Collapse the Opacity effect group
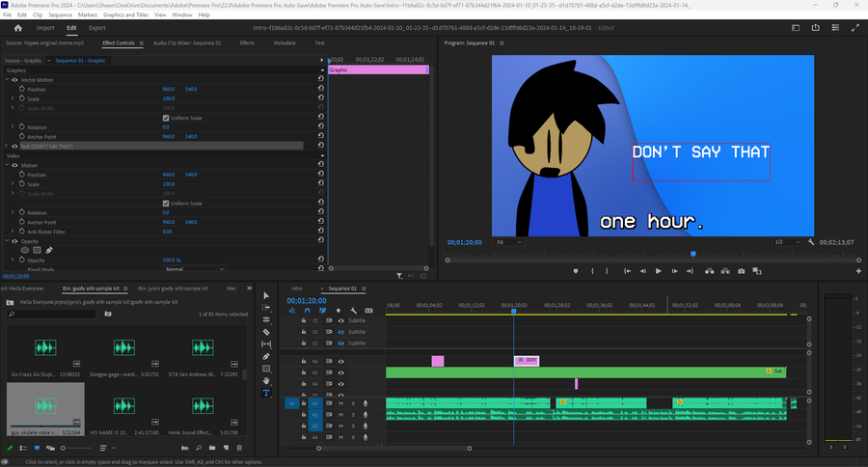Image resolution: width=868 pixels, height=467 pixels. pyautogui.click(x=7, y=241)
